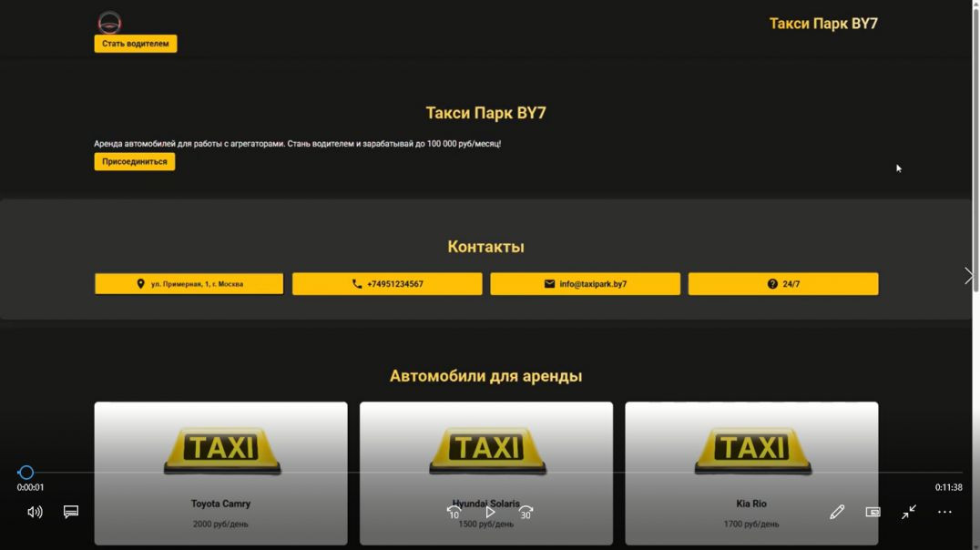Exit full screen with arrows icon
The width and height of the screenshot is (980, 550).
click(909, 512)
